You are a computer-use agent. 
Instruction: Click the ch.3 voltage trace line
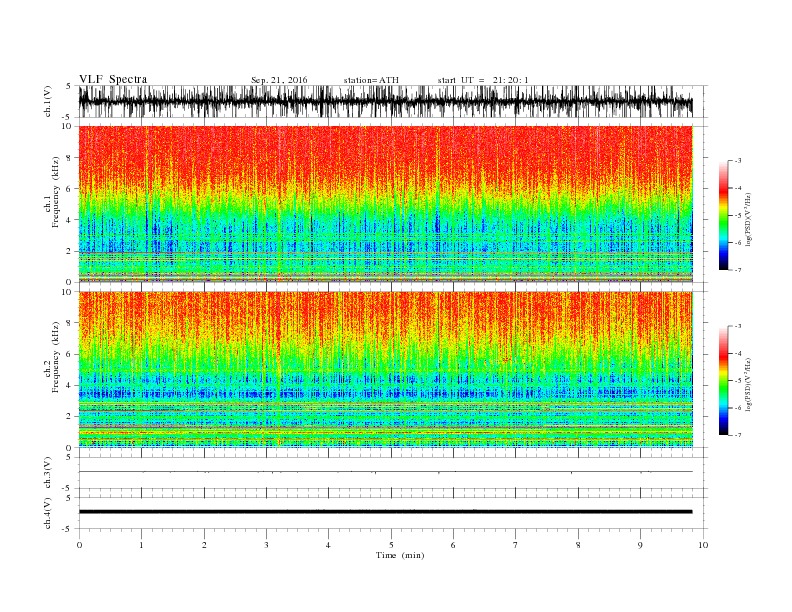(x=385, y=472)
